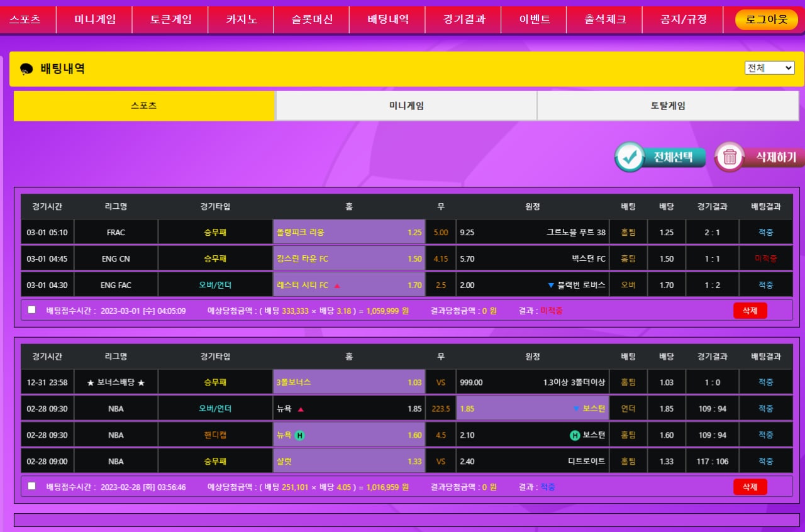The image size is (805, 532).
Task: Switch to the 토탈게임 tab
Action: pos(668,106)
